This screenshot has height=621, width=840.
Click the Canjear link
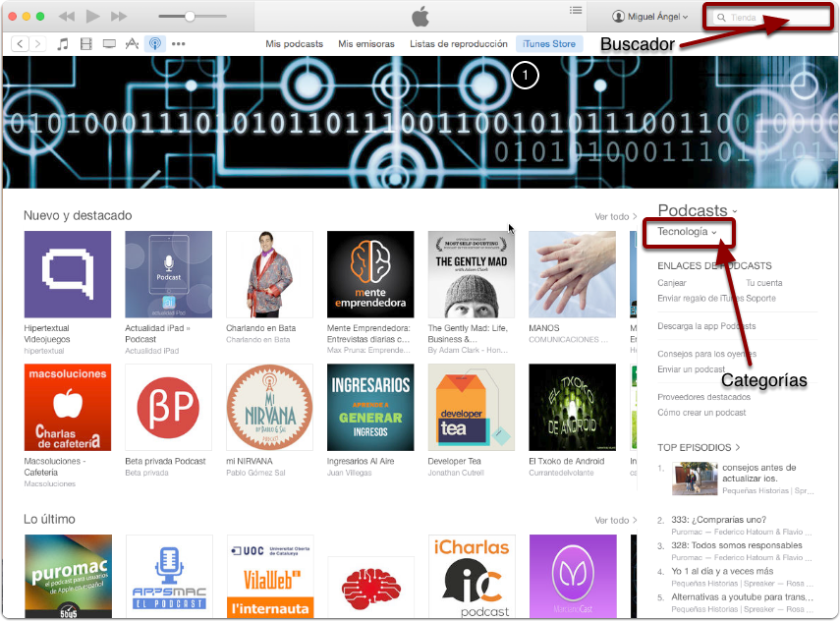tap(672, 283)
